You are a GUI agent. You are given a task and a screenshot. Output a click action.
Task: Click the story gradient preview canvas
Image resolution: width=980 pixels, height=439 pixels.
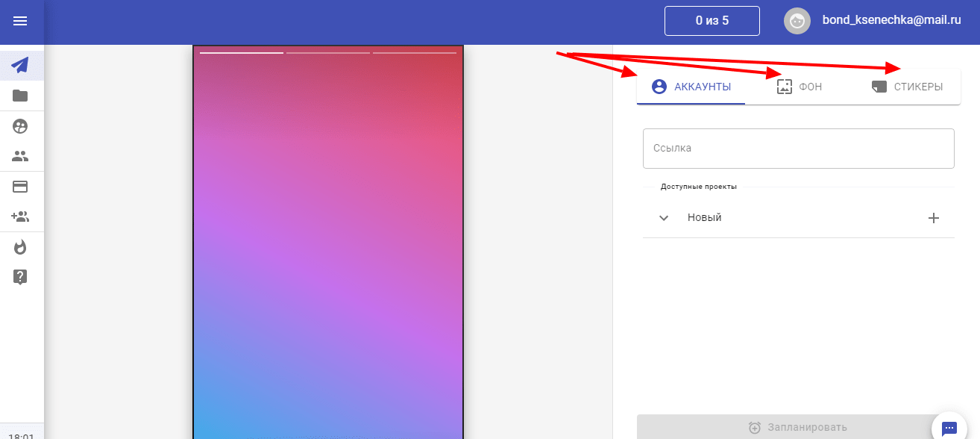pos(328,243)
